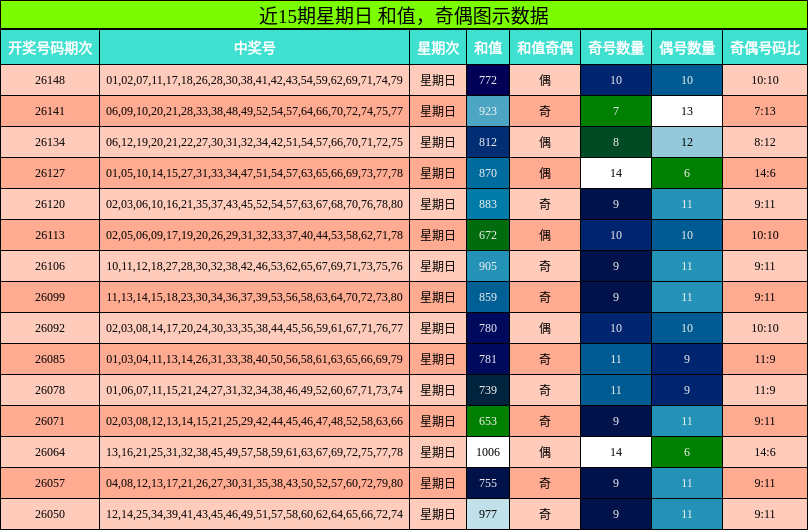Select issue number 26078

(50, 390)
